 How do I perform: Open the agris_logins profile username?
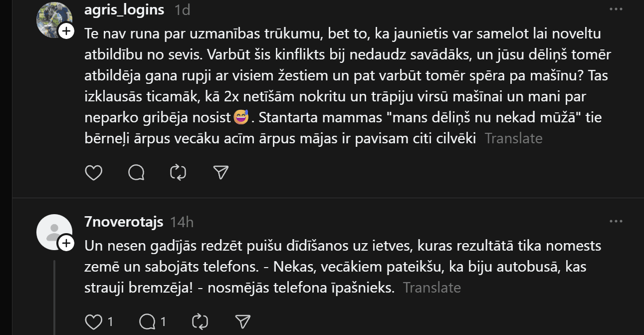point(125,9)
